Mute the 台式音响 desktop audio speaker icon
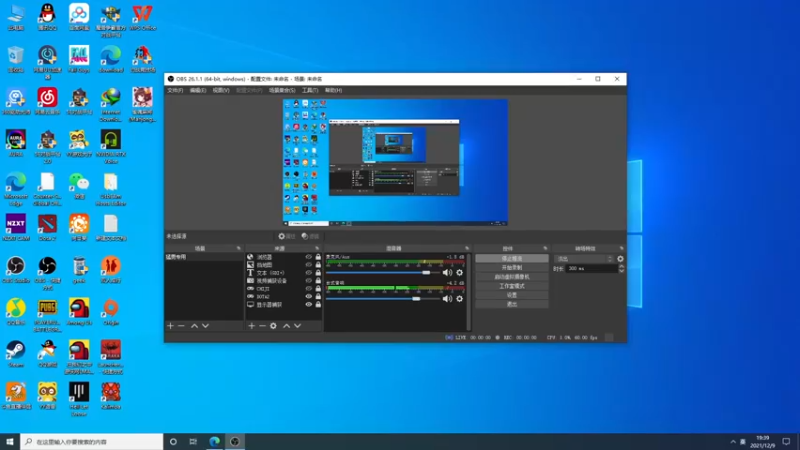Image resolution: width=800 pixels, height=450 pixels. [447, 298]
